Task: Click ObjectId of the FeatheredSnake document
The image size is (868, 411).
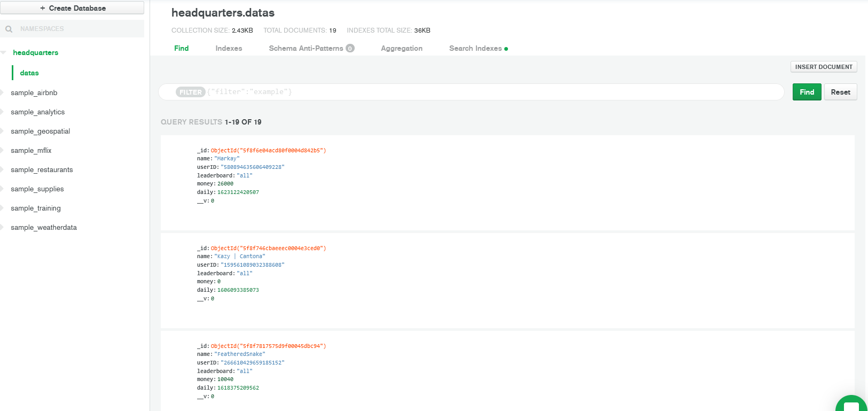Action: point(268,346)
